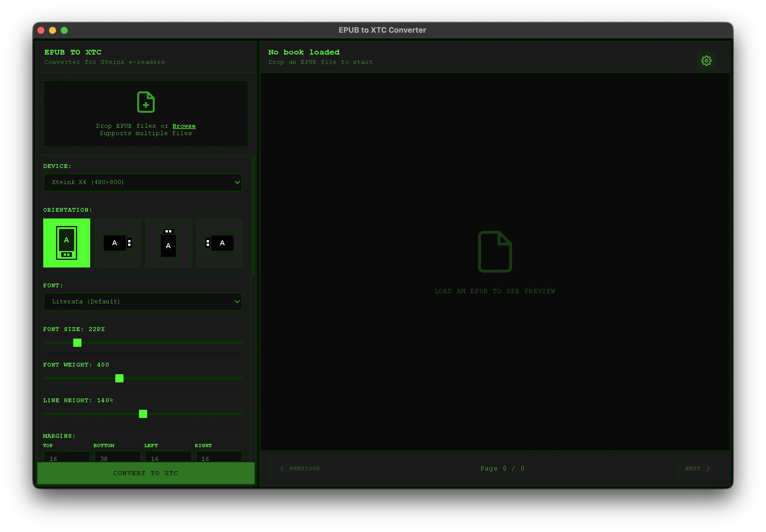The height and width of the screenshot is (532, 766).
Task: Open the Font dropdown showing Literata
Action: coord(143,301)
